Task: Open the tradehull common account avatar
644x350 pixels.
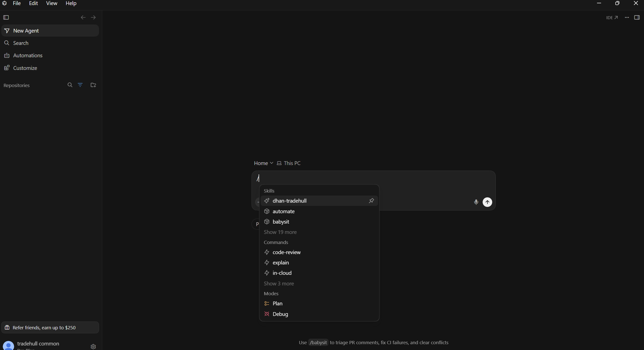Action: click(8, 345)
